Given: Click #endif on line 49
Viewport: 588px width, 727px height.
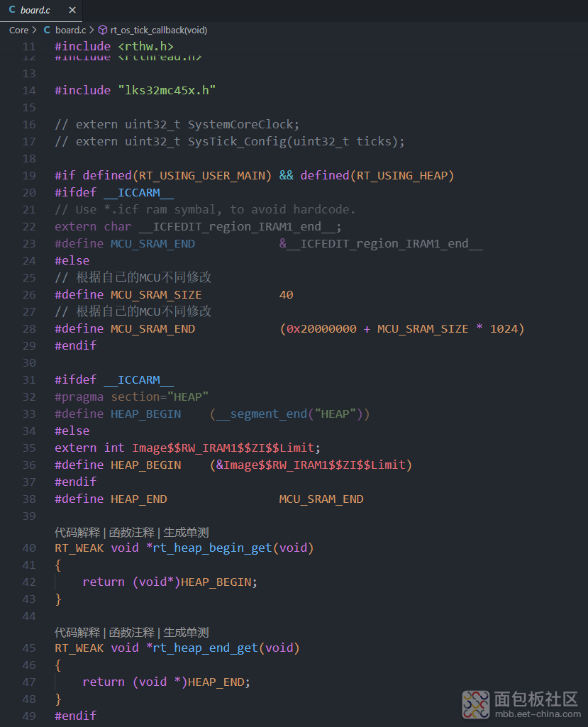Looking at the screenshot, I should click(x=76, y=716).
